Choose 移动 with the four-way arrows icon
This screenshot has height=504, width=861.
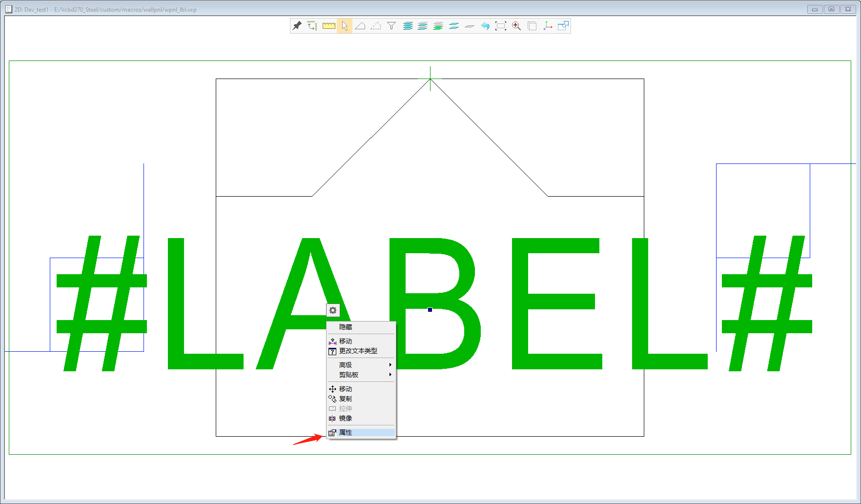361,389
